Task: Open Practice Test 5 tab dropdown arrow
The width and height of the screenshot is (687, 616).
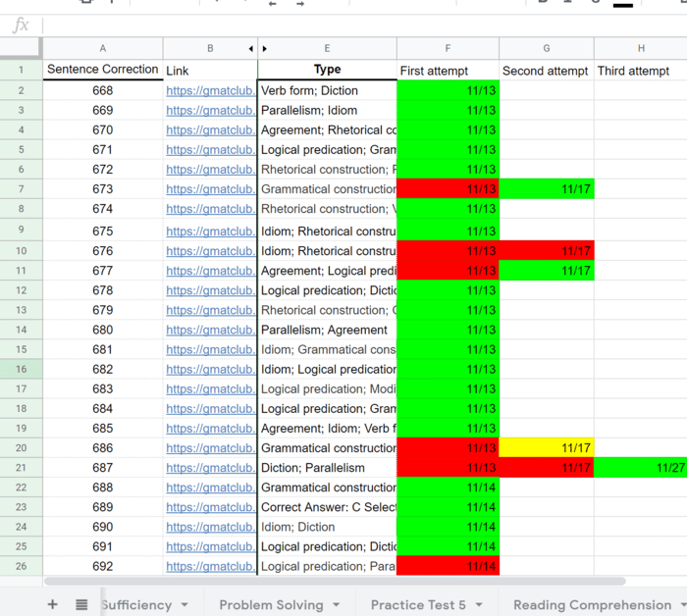Action: (478, 605)
